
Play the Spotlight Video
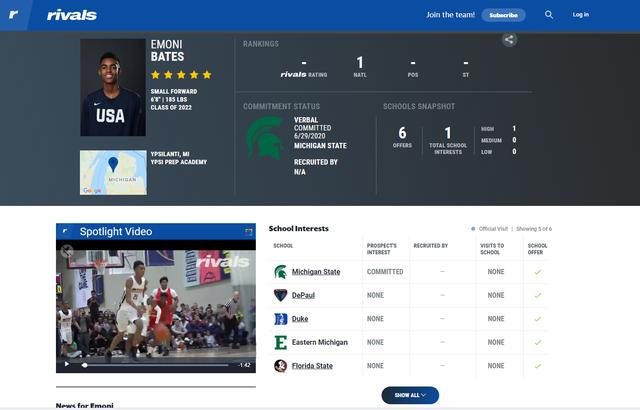tap(67, 364)
